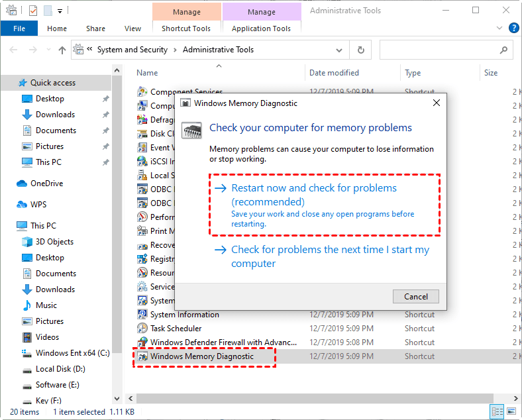Open pinned Downloads under Quick access

point(55,115)
